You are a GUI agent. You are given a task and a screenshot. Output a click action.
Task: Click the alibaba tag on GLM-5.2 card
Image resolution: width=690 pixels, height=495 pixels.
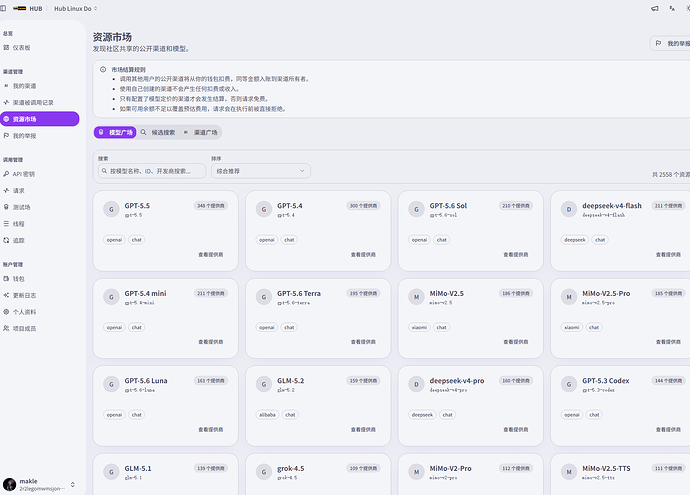(267, 414)
